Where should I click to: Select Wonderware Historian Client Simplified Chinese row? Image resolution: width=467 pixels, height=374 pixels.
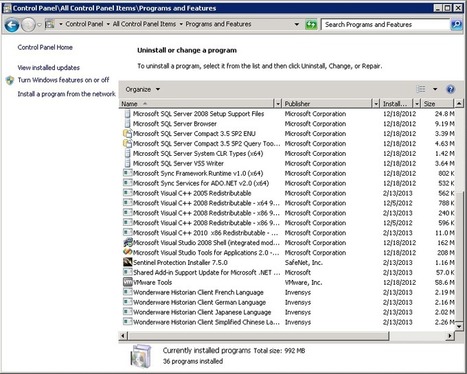pos(288,322)
